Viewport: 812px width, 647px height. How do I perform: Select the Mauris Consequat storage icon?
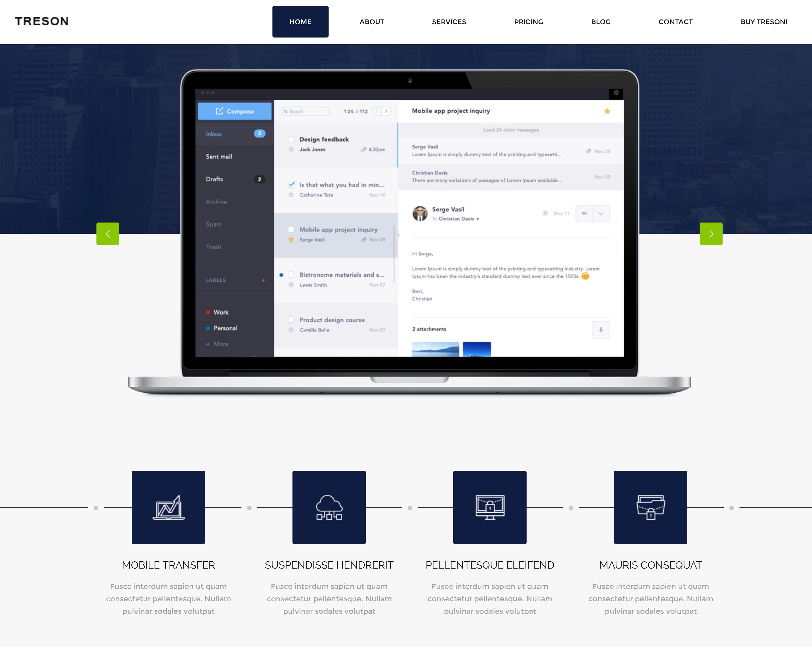click(650, 507)
